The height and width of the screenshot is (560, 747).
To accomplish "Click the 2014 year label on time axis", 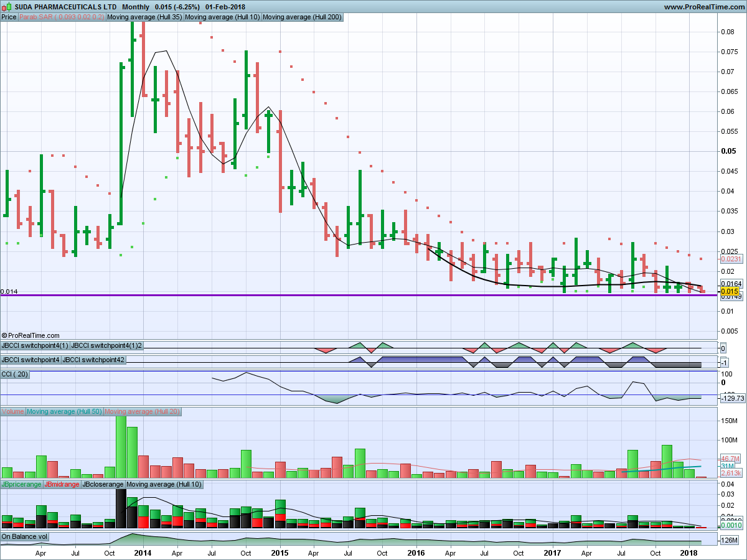I will (x=143, y=553).
